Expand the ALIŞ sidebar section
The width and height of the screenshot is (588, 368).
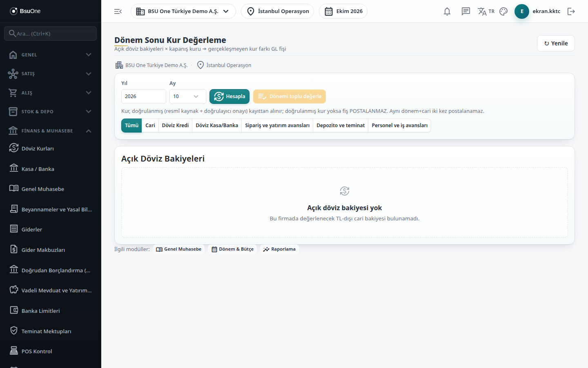(51, 93)
